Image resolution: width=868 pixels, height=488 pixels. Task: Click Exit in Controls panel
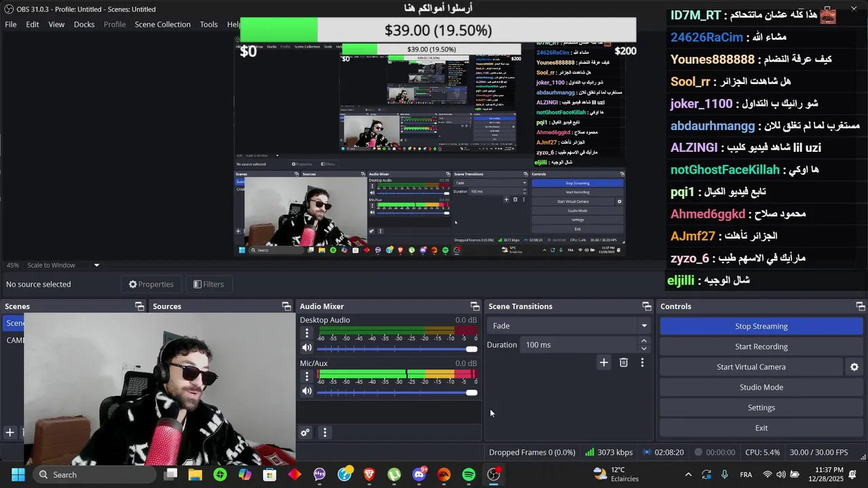761,428
